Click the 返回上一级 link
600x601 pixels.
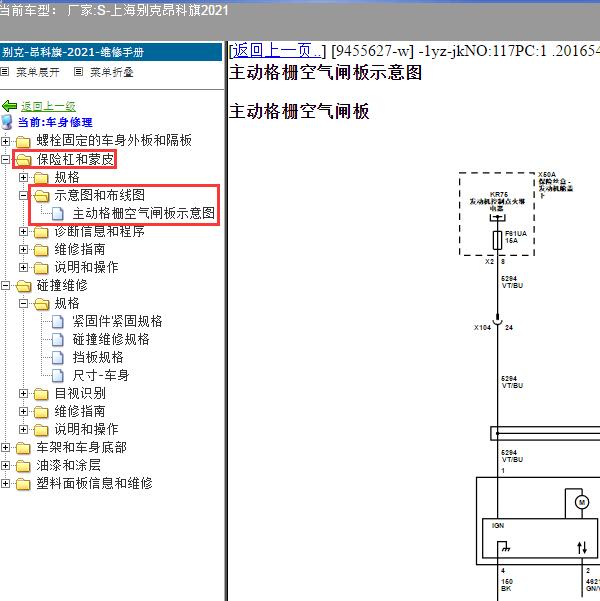48,106
